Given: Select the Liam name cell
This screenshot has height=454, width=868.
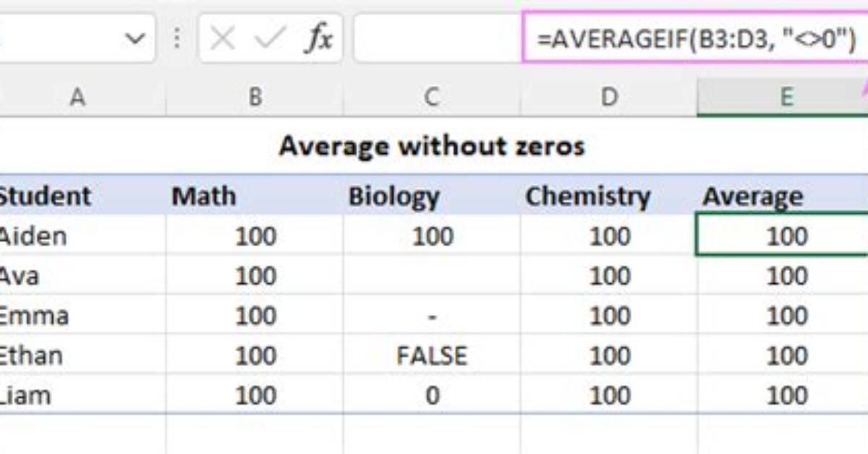Looking at the screenshot, I should tap(82, 395).
